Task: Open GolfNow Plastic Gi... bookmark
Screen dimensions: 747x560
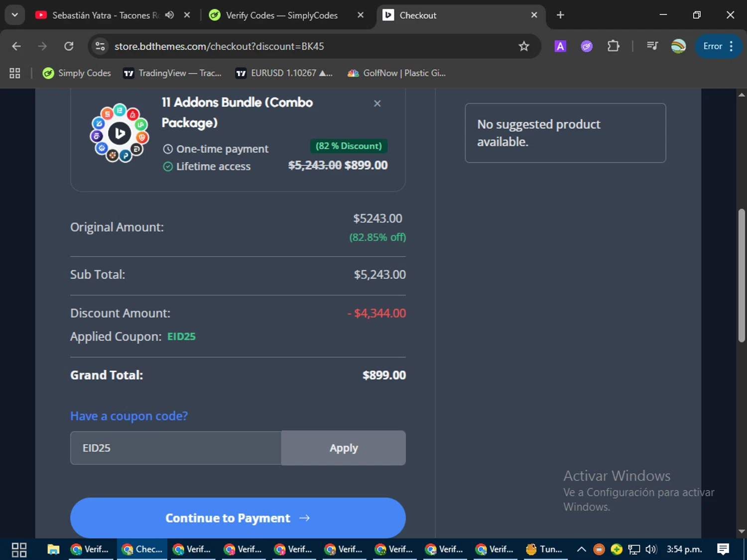Action: [x=396, y=73]
